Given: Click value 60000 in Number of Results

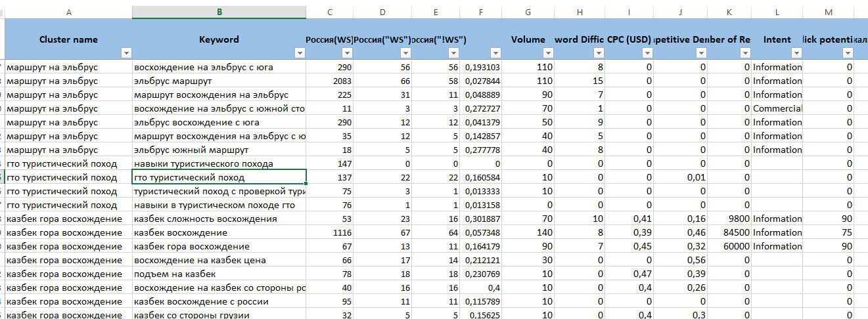Looking at the screenshot, I should 729,246.
